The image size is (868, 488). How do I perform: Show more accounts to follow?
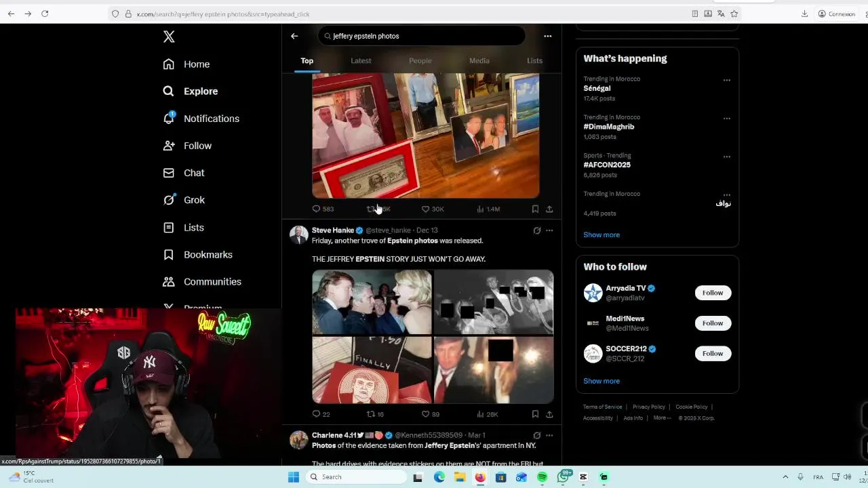(601, 381)
